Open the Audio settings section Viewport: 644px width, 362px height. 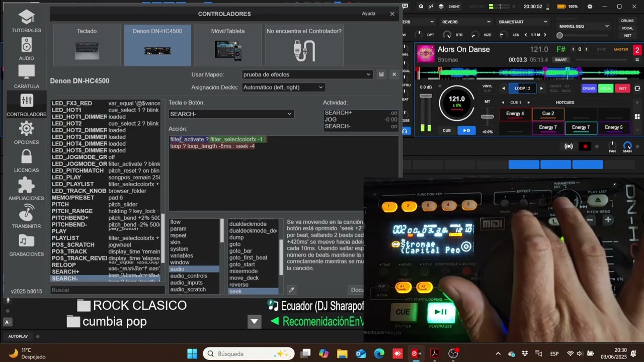tap(26, 49)
